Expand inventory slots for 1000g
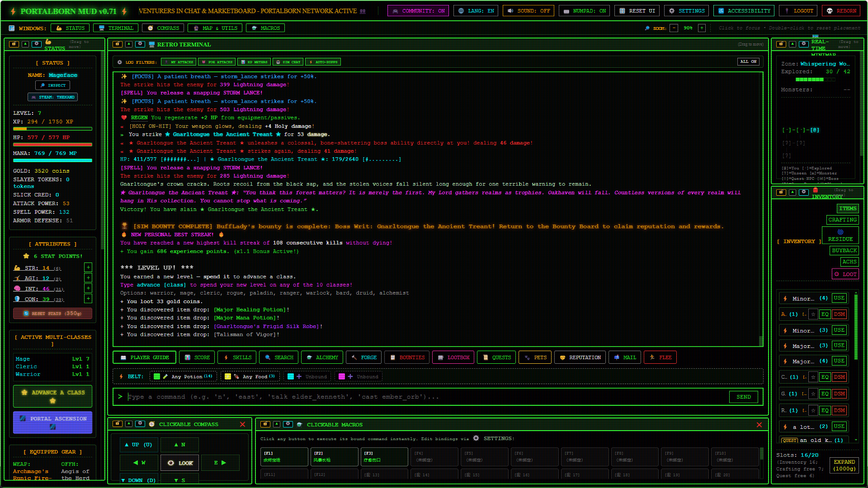The image size is (868, 488). click(x=844, y=465)
